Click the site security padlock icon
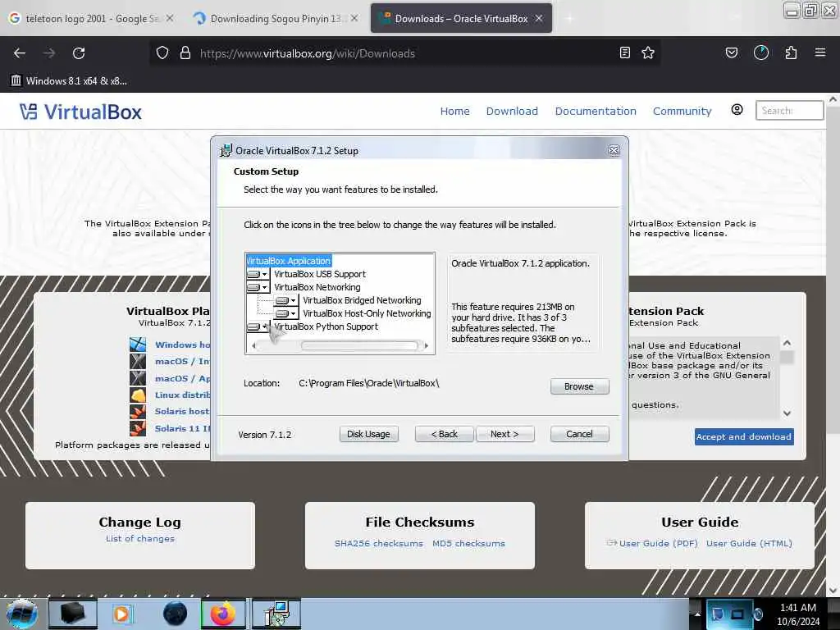The image size is (840, 630). pos(185,53)
